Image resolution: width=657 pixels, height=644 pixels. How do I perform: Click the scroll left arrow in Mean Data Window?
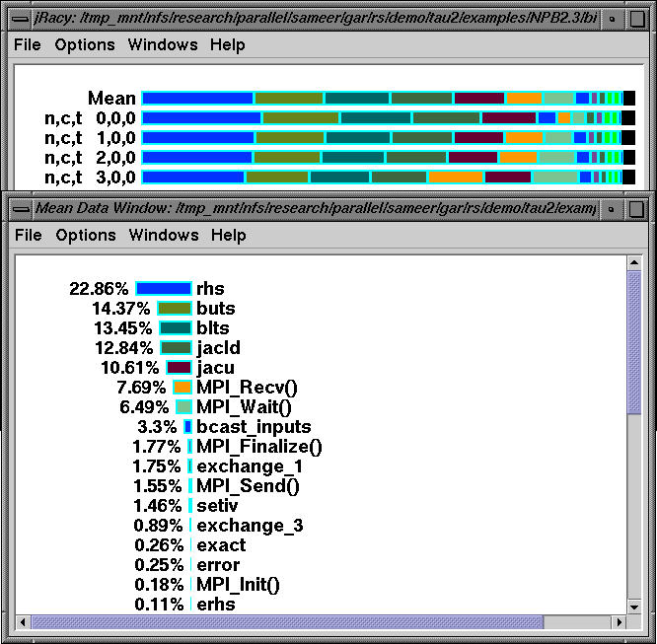pos(23,622)
